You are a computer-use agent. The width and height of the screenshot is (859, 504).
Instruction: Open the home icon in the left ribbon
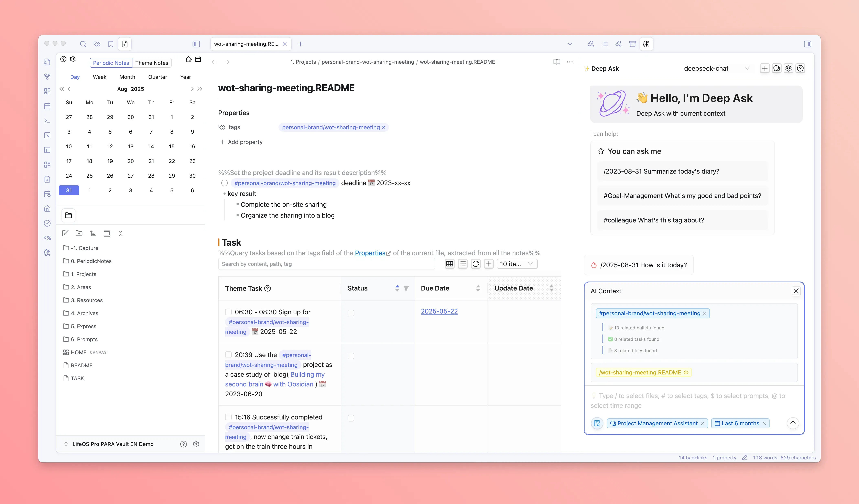[47, 208]
